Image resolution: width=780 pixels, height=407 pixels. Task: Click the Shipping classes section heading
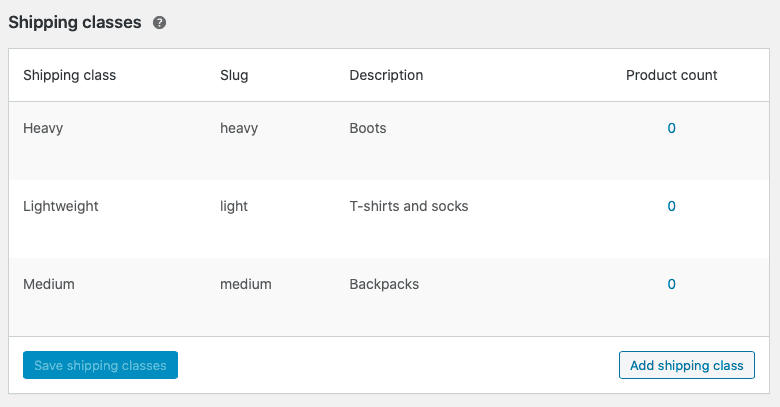(75, 22)
